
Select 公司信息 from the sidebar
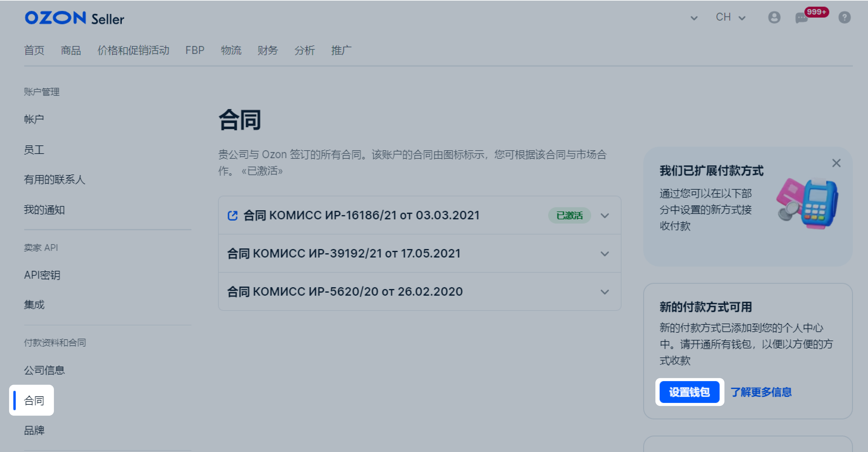[45, 370]
